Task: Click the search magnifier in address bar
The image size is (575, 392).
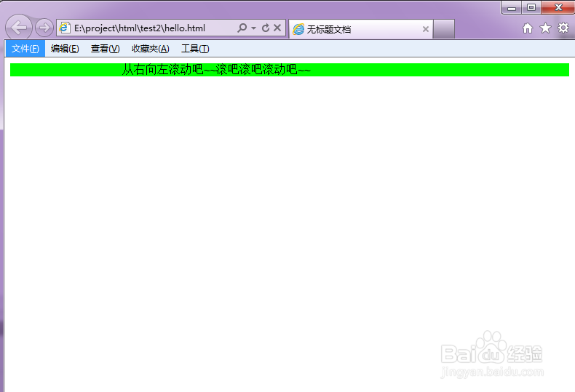Action: 242,28
